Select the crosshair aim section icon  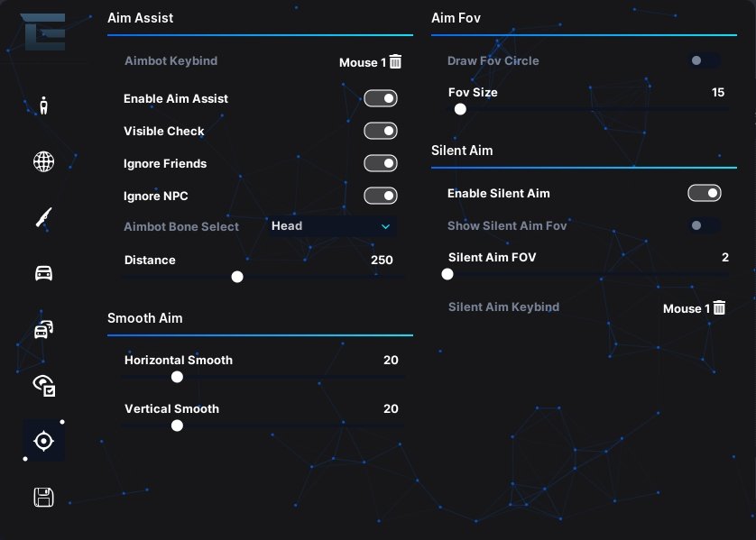[x=44, y=441]
